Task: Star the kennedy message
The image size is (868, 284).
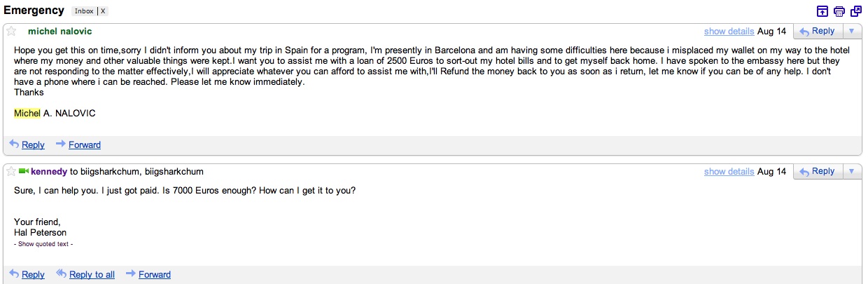Action: pyautogui.click(x=11, y=171)
